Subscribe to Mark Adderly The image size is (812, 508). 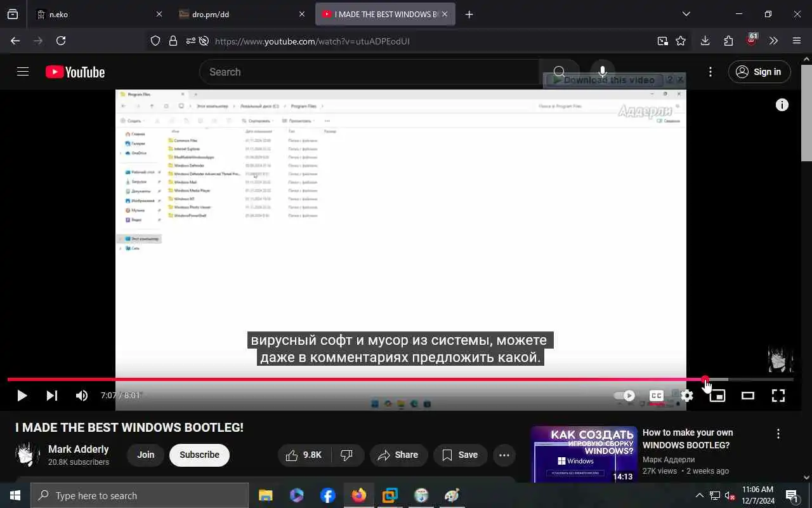pos(199,455)
